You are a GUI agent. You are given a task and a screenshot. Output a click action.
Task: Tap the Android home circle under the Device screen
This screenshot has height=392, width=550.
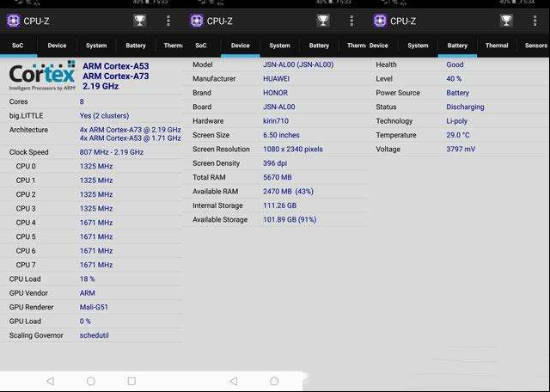[x=274, y=381]
